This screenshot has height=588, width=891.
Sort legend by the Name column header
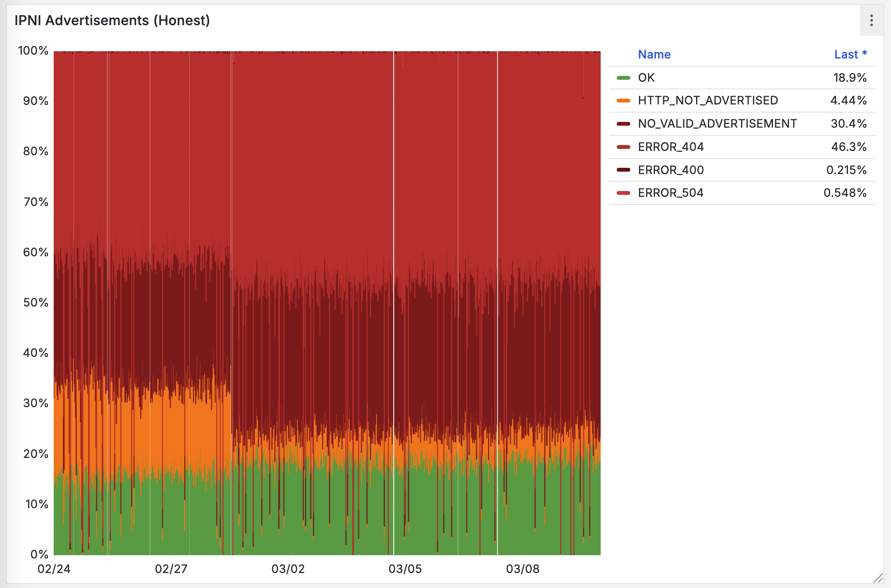[654, 55]
